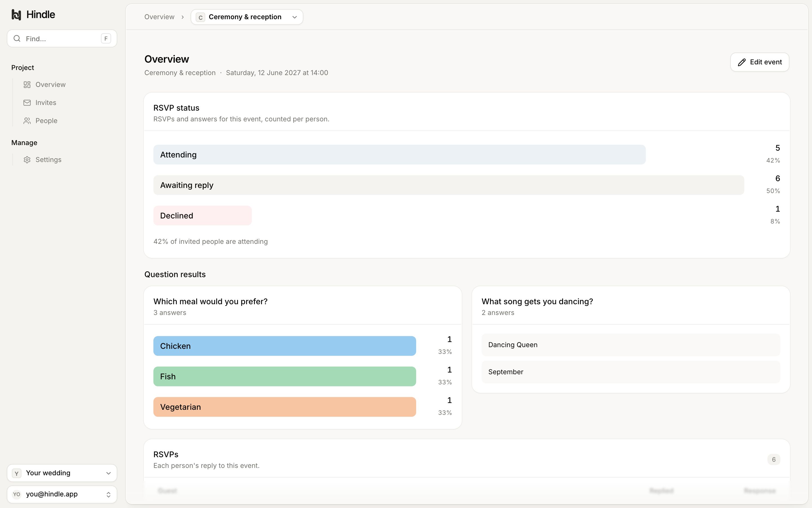Click the Overview grid icon in sidebar
Image resolution: width=812 pixels, height=508 pixels.
[27, 85]
